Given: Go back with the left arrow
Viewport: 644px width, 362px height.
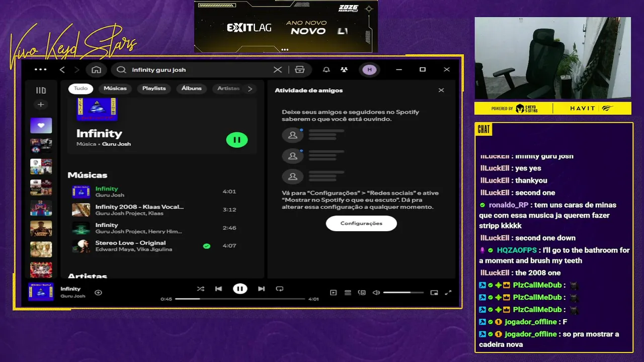Looking at the screenshot, I should click(62, 69).
